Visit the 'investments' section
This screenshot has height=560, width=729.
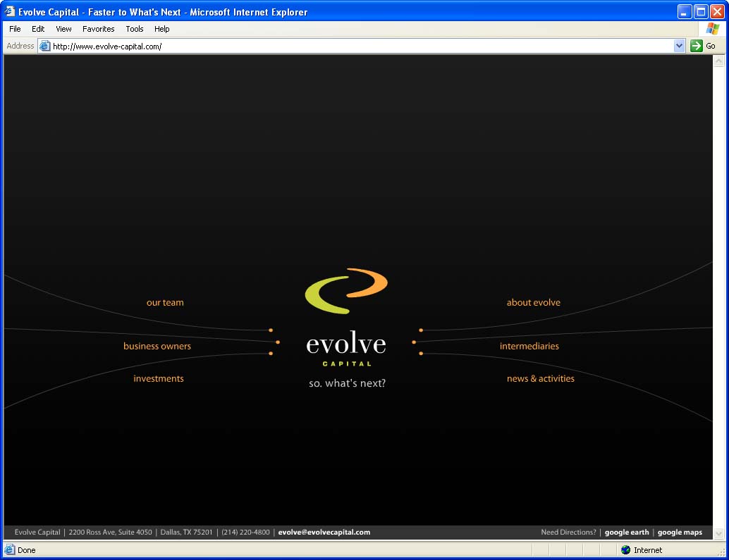[159, 379]
